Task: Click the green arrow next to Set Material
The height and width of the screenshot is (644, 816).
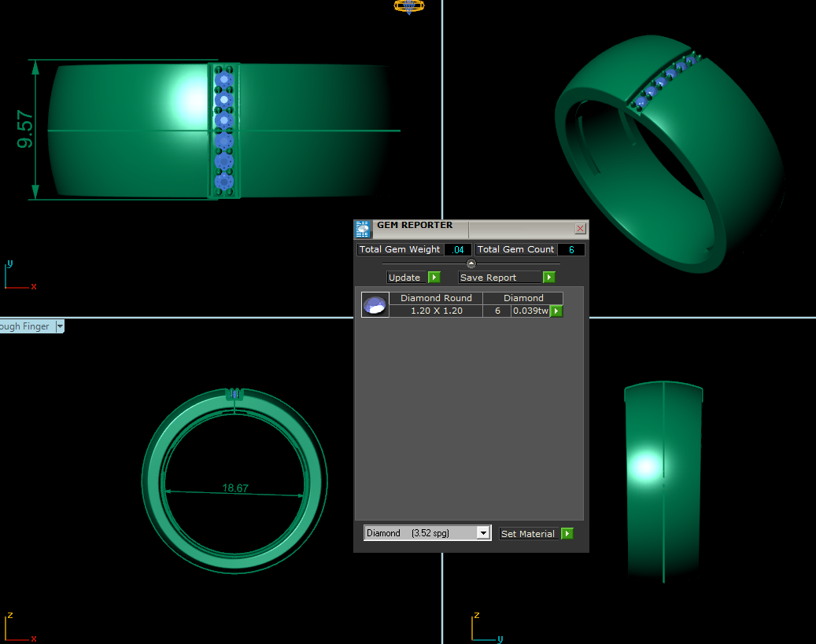Action: 567,534
